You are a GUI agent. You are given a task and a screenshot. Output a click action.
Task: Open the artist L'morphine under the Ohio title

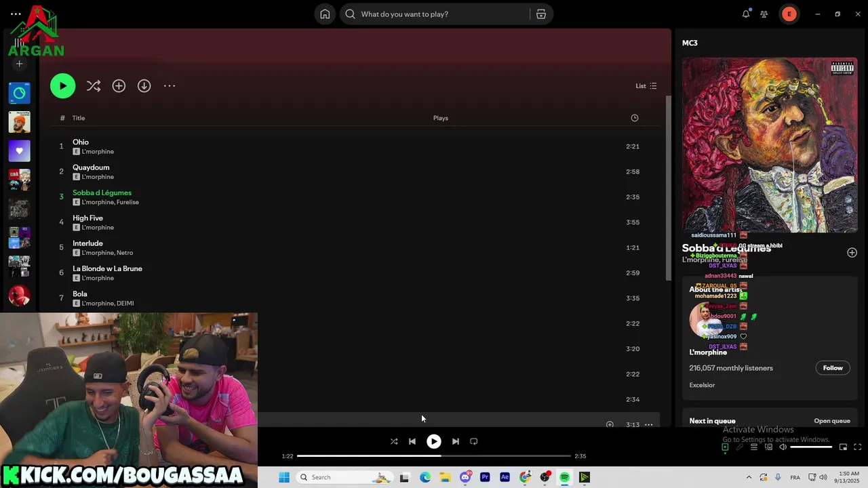[98, 151]
